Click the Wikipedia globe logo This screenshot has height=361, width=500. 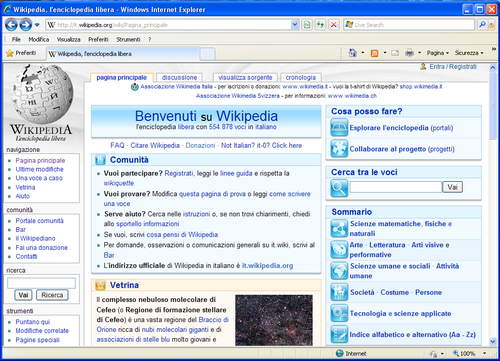pyautogui.click(x=42, y=94)
